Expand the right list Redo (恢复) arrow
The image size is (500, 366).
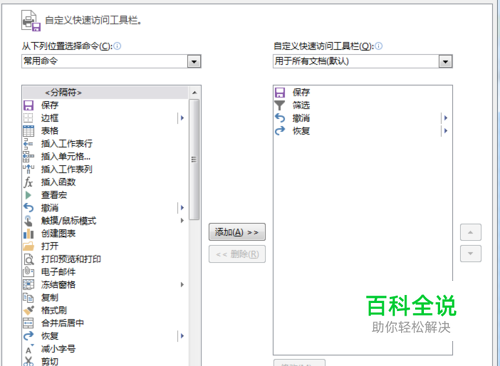446,131
